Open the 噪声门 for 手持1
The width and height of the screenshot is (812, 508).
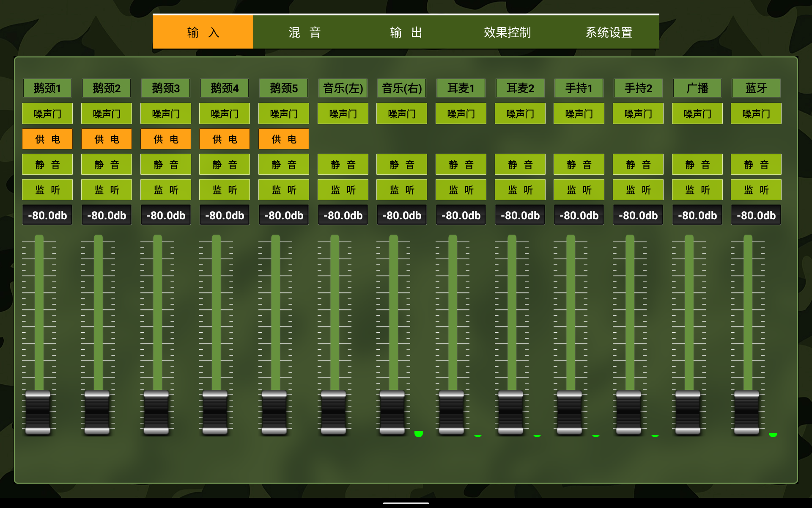[x=579, y=114]
